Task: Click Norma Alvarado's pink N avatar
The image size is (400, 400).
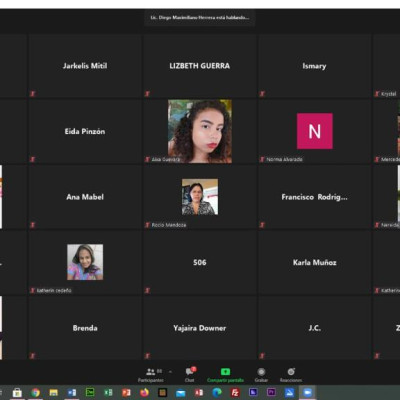Action: (315, 131)
